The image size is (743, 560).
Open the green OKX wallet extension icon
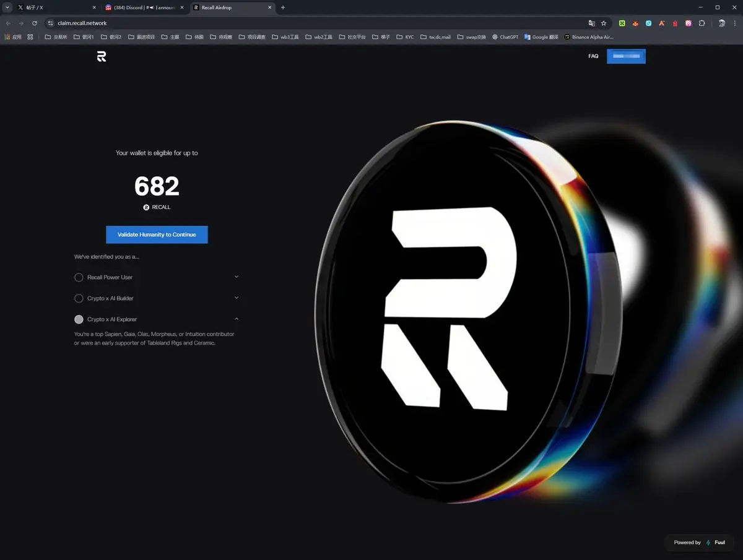[x=622, y=23]
